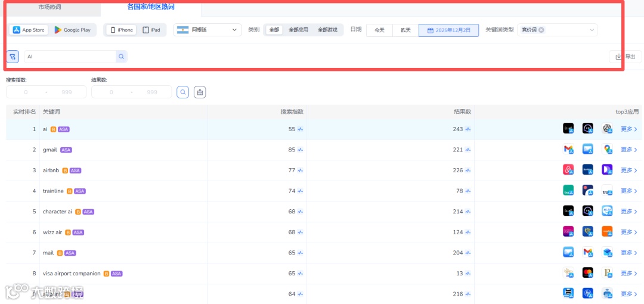This screenshot has width=644, height=304.
Task: Click search button beside result count range
Action: click(x=183, y=92)
